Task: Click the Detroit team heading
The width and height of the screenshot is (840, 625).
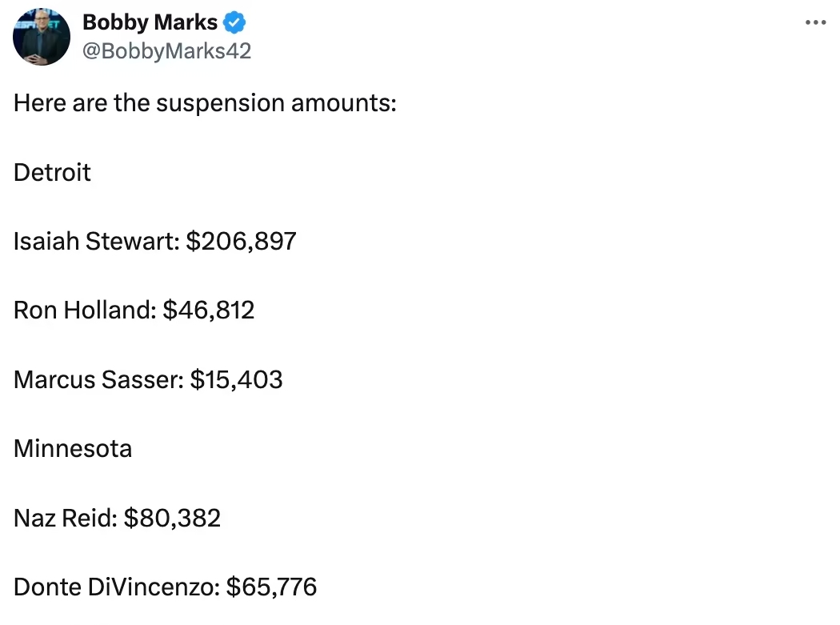Action: coord(52,172)
